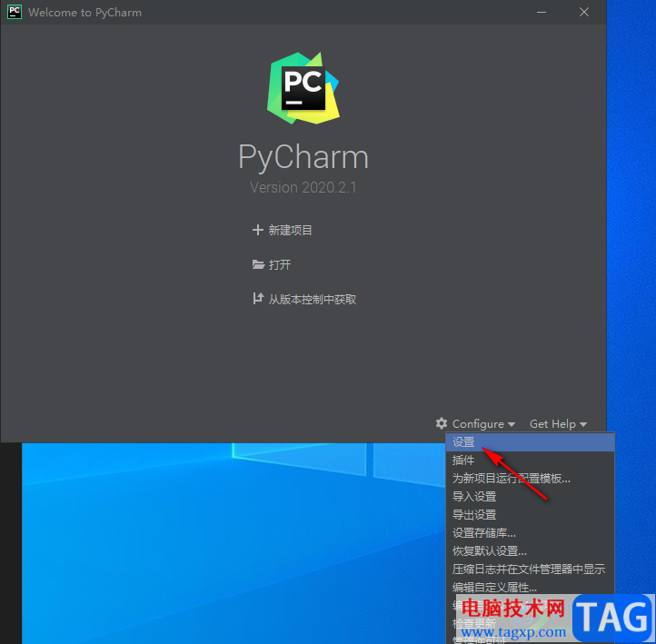Click the Version 2020.2.1 text
Viewport: 656px width, 644px height.
point(303,187)
